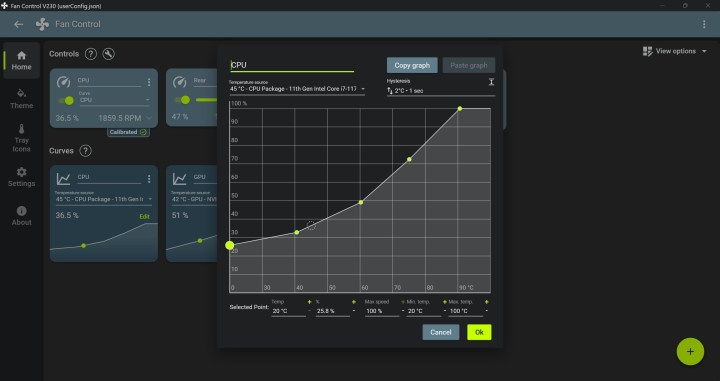Select the graph point at 90 °C
720x381 pixels.
pos(460,109)
